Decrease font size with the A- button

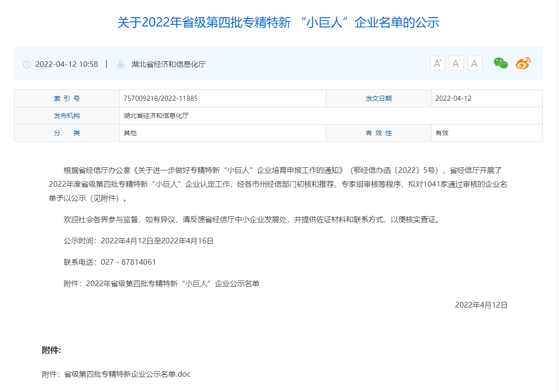(x=456, y=64)
